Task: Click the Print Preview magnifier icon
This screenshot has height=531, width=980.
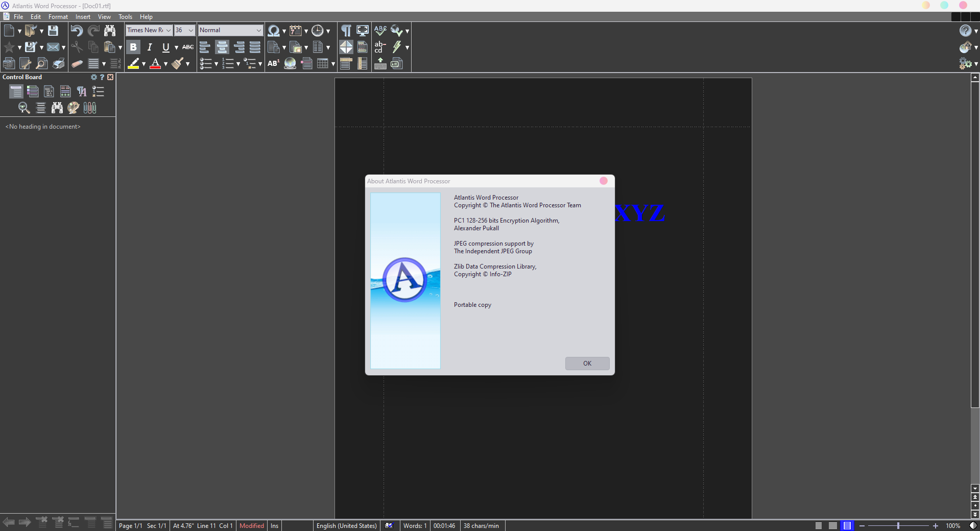Action: coord(42,64)
